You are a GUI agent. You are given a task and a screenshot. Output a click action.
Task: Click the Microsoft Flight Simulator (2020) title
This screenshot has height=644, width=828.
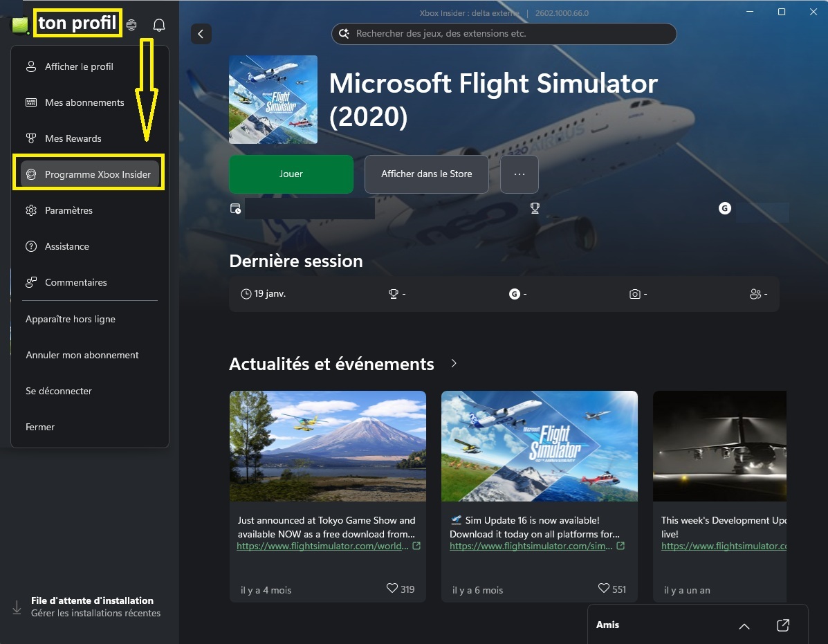point(493,100)
